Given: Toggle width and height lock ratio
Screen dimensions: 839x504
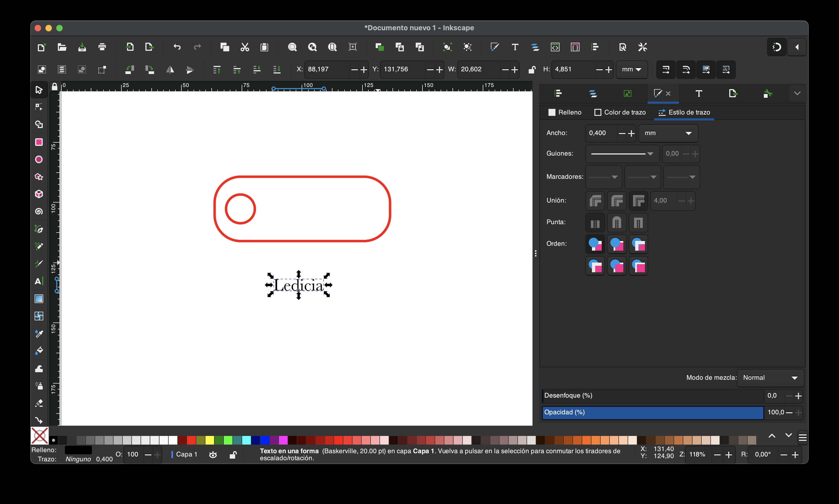Looking at the screenshot, I should [532, 70].
